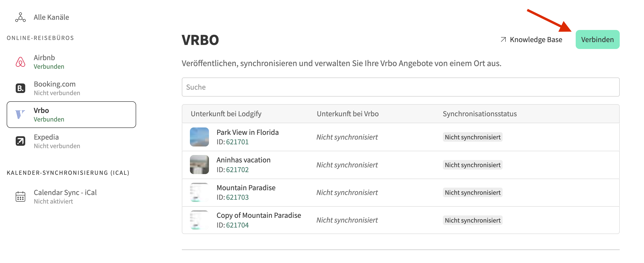Click property ID 621703 link
This screenshot has width=644, height=263.
237,197
